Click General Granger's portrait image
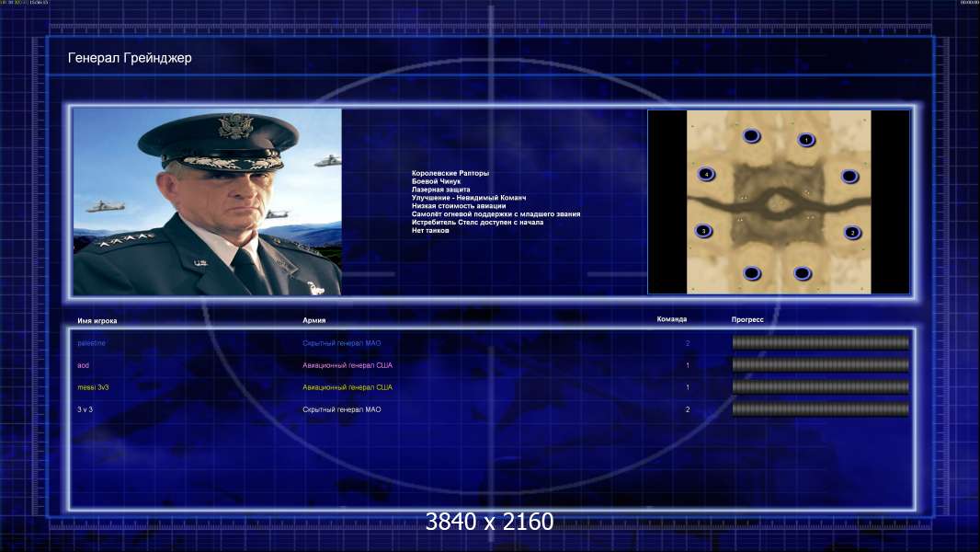The image size is (980, 552). [208, 201]
